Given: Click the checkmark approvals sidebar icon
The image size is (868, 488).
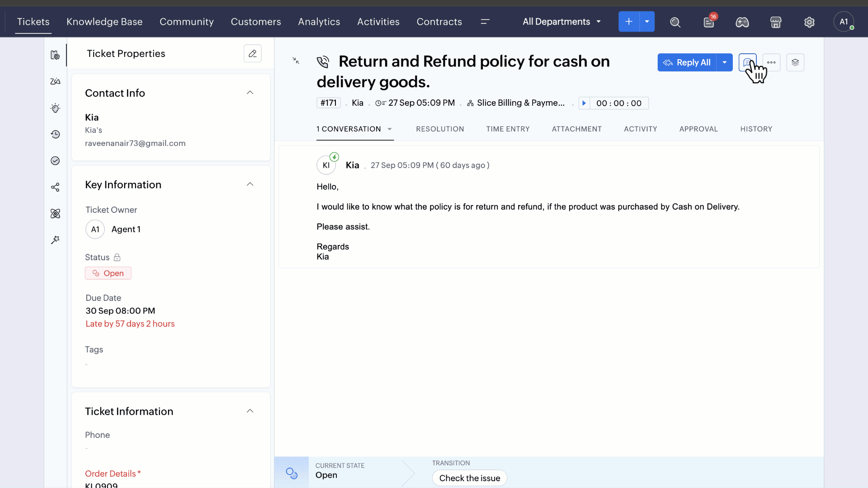Looking at the screenshot, I should pyautogui.click(x=55, y=161).
